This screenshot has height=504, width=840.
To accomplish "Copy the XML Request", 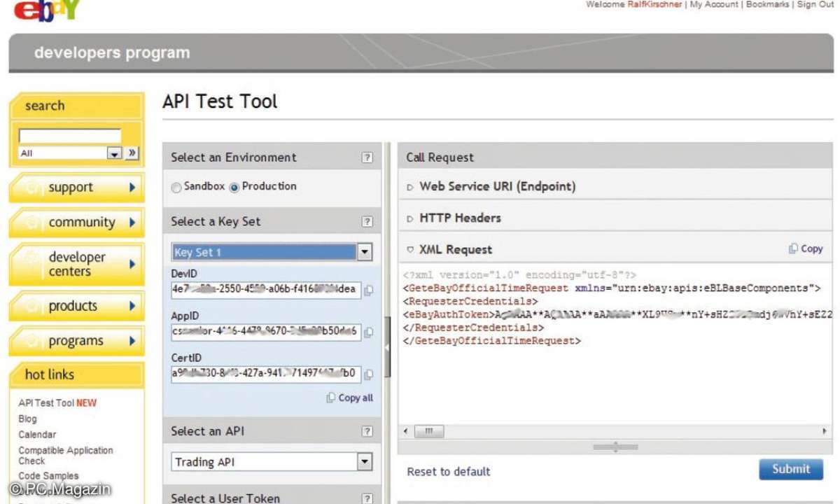I will (x=806, y=248).
